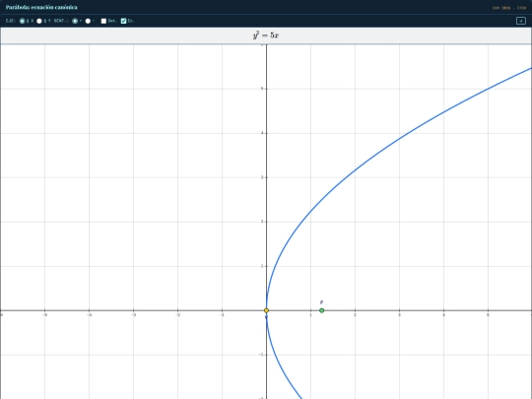The height and width of the screenshot is (399, 532).
Task: Click the F label above the focus
Action: 321,302
